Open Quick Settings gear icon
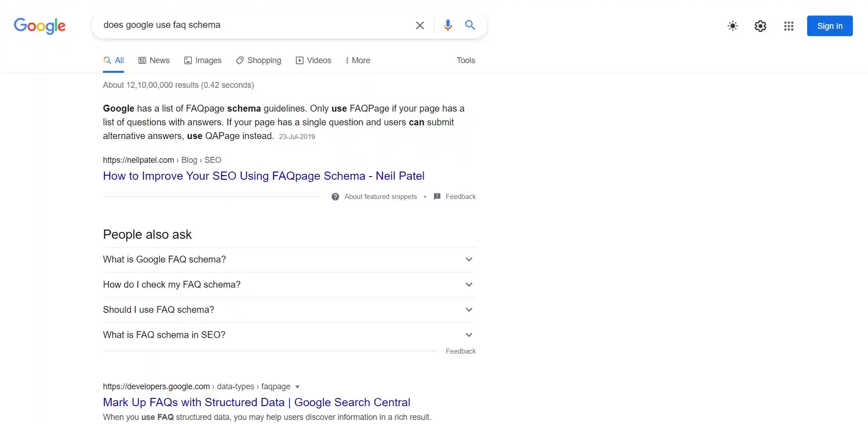 tap(760, 26)
